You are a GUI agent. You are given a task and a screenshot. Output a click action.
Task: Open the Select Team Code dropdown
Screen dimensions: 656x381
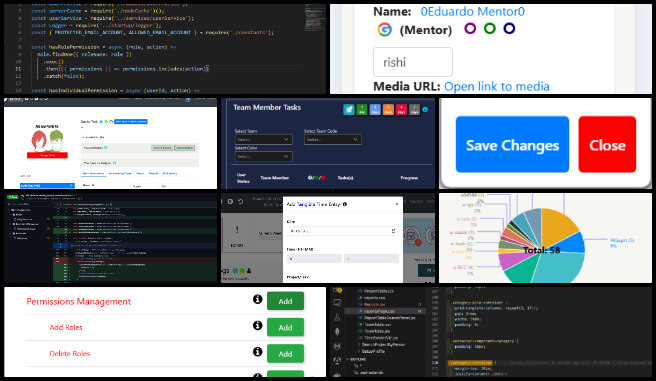coord(333,139)
